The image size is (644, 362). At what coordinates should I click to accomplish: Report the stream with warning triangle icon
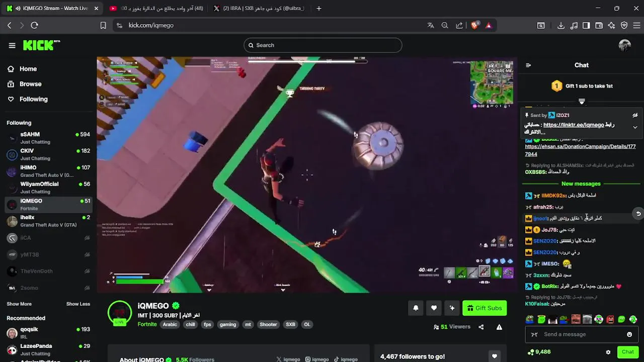(x=499, y=327)
